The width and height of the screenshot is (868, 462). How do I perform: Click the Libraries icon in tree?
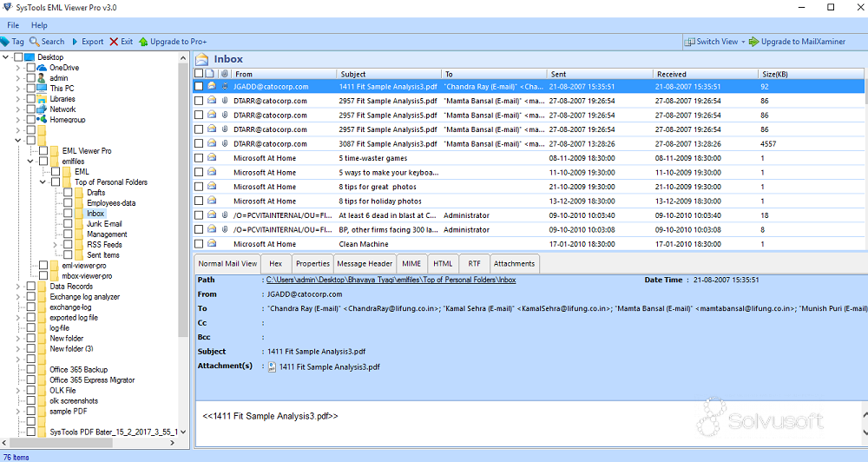click(x=42, y=99)
